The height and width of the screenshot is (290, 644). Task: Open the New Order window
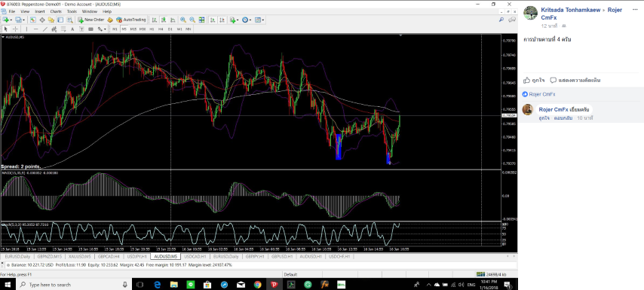[91, 20]
